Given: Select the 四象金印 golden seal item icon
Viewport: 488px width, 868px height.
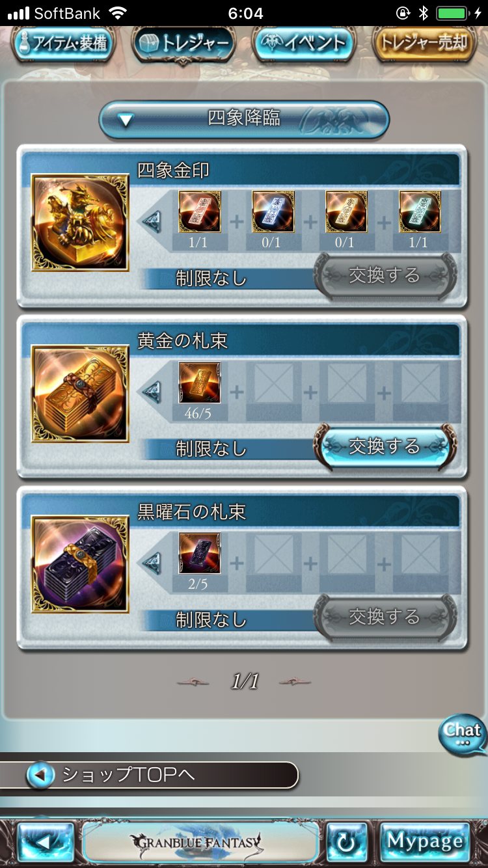Looking at the screenshot, I should 80,223.
